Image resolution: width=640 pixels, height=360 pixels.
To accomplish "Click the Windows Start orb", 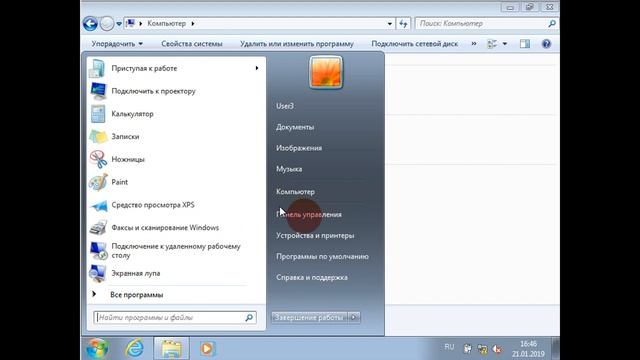I will (x=98, y=349).
